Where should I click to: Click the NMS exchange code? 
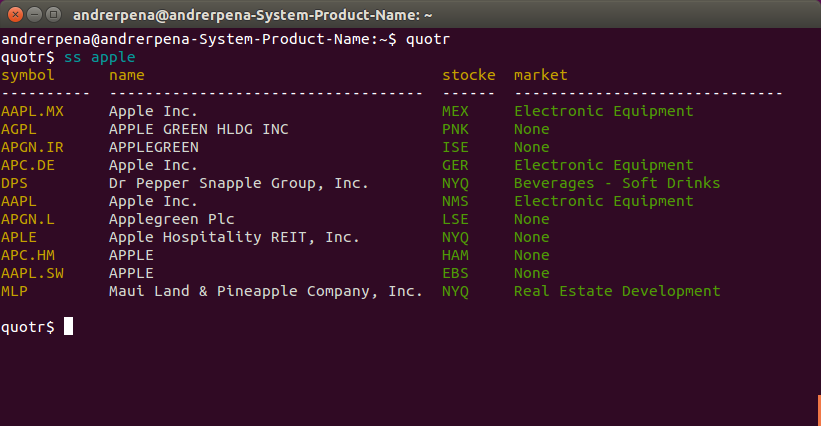455,201
